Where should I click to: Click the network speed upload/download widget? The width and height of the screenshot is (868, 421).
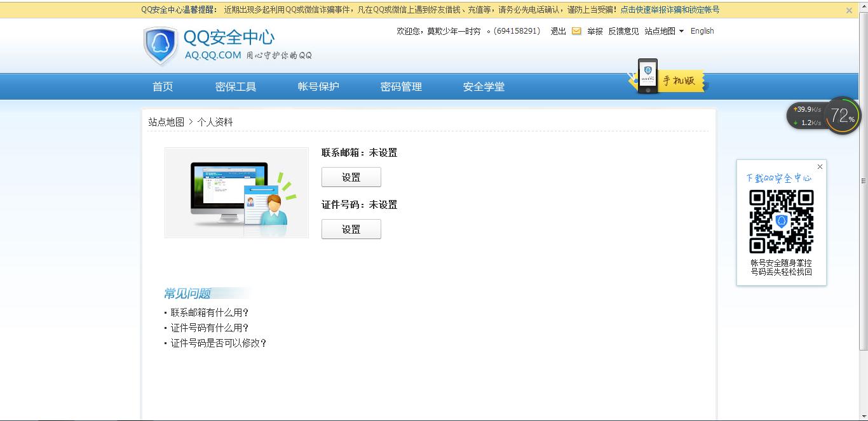808,116
